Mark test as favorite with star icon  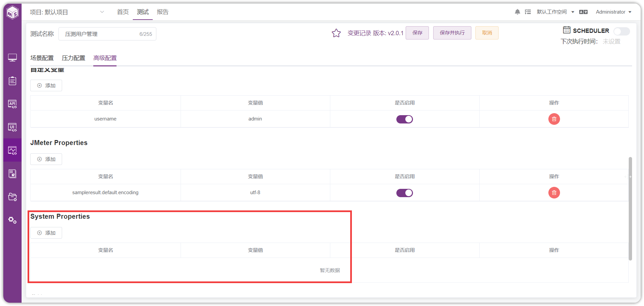[x=336, y=33]
